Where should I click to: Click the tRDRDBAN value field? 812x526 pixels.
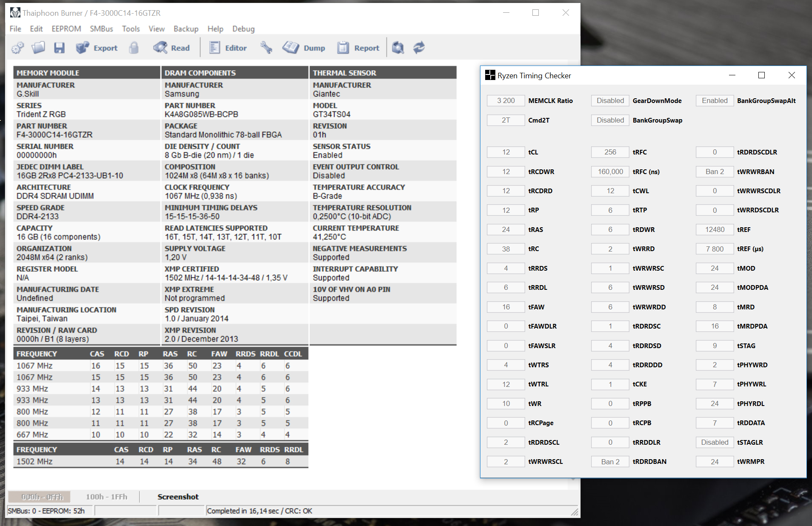coord(610,462)
